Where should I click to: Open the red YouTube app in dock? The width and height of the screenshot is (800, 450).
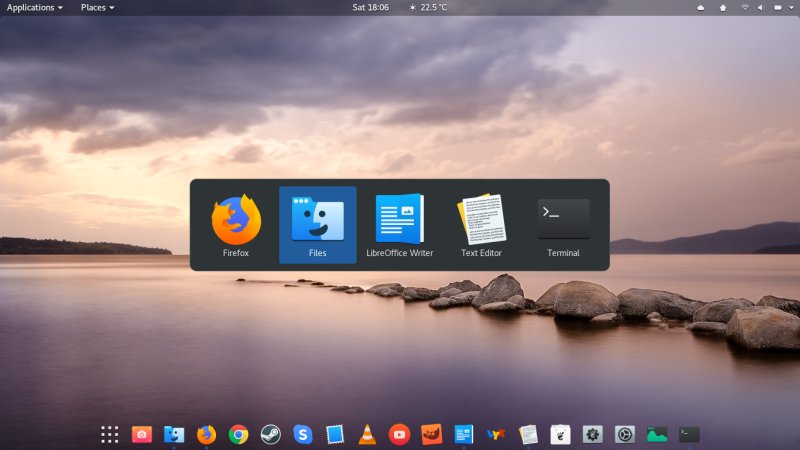click(399, 434)
